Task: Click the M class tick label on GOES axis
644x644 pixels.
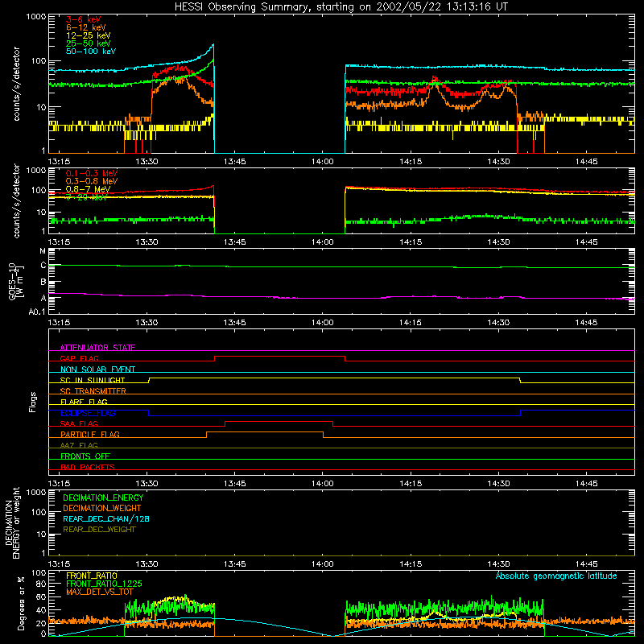Action: point(43,251)
